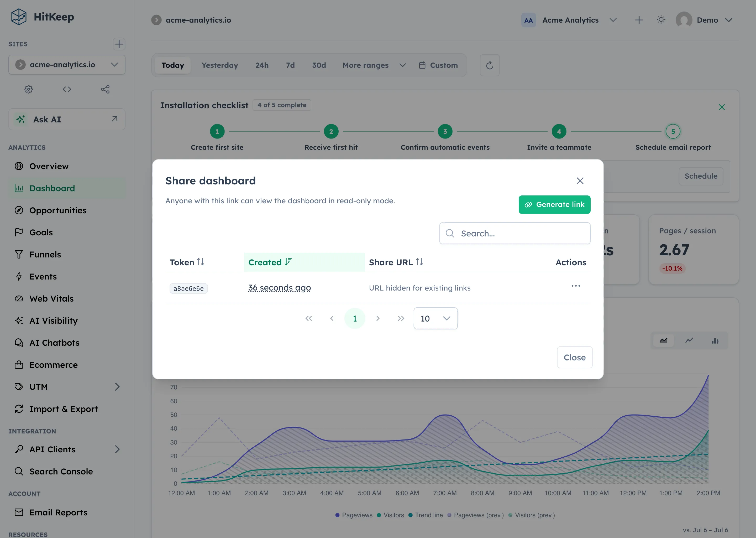Add a new site with the plus button
This screenshot has width=756, height=538.
[119, 44]
